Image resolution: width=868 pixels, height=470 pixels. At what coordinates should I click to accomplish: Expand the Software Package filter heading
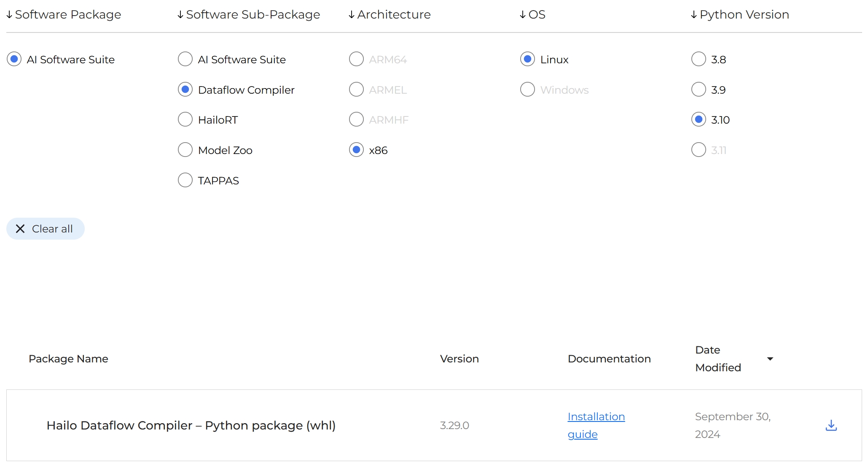click(64, 14)
